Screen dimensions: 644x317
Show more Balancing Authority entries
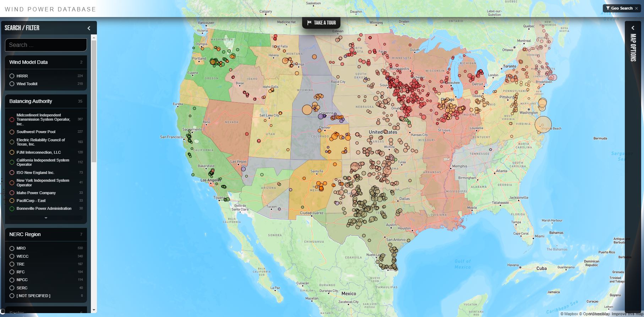click(x=46, y=218)
